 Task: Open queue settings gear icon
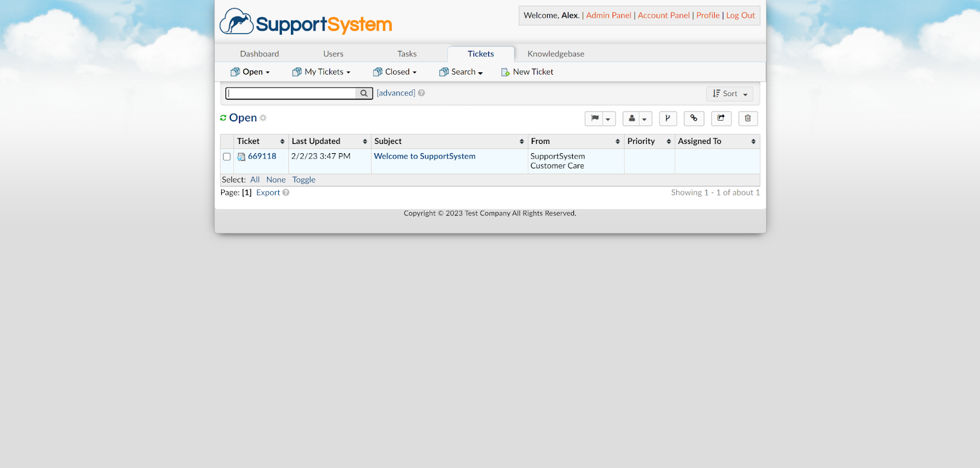[x=263, y=118]
